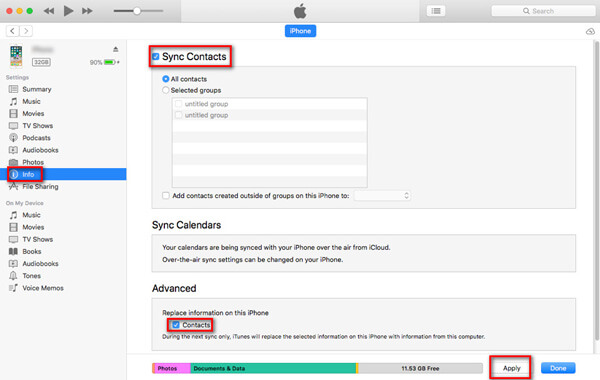The height and width of the screenshot is (380, 600).
Task: Click the 11.53 GB Free storage segment
Action: click(420, 369)
